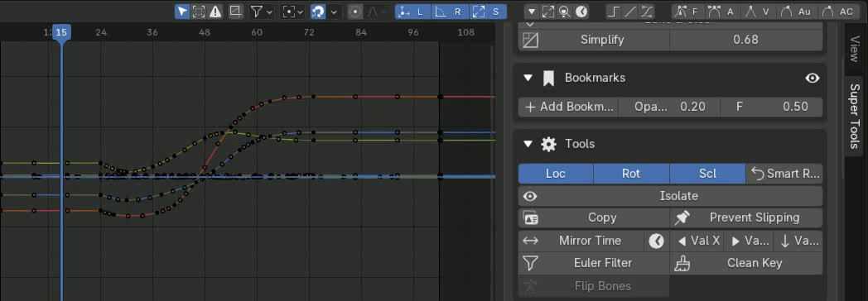Click the right-arrow Va... button
Image resolution: width=868 pixels, height=301 pixels.
tap(749, 241)
